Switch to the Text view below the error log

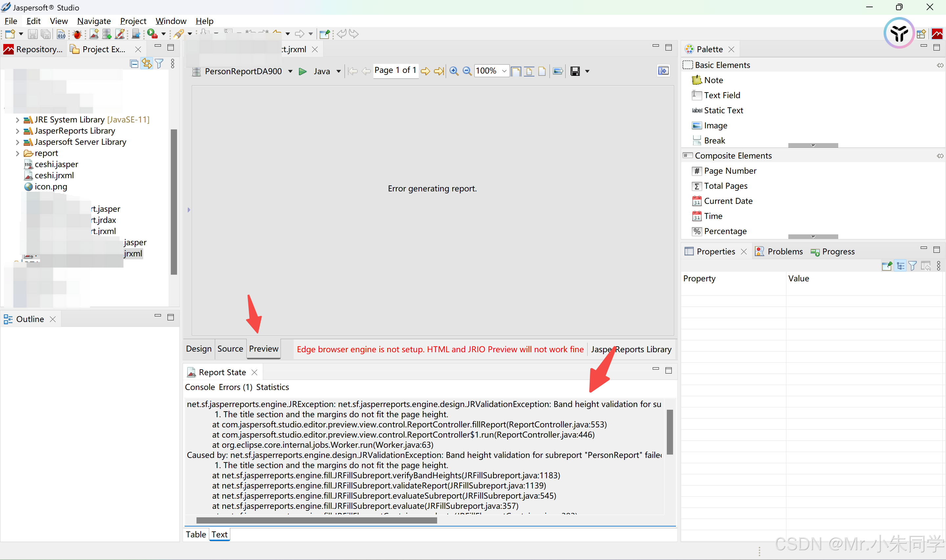pyautogui.click(x=219, y=534)
